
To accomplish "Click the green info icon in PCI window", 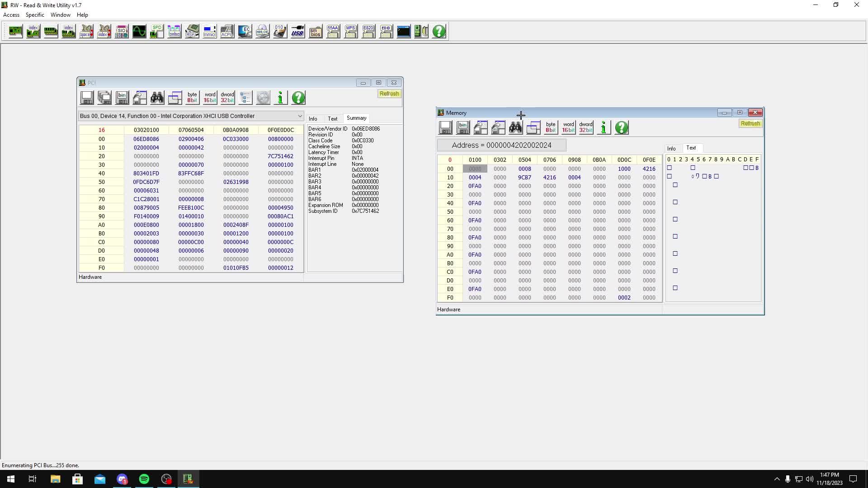I will [281, 98].
